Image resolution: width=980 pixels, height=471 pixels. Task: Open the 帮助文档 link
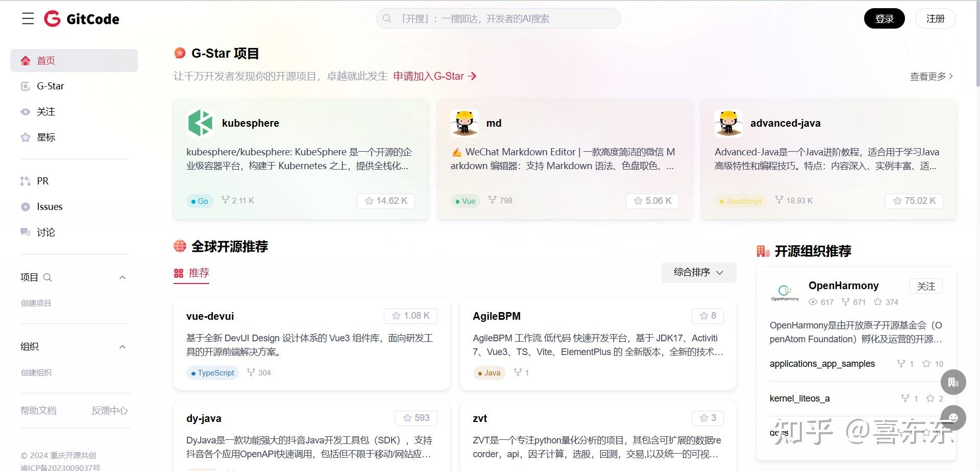(x=38, y=411)
